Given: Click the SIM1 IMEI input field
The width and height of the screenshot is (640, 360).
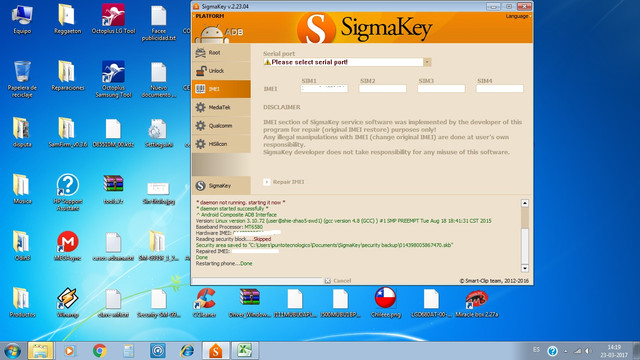Looking at the screenshot, I should [324, 89].
